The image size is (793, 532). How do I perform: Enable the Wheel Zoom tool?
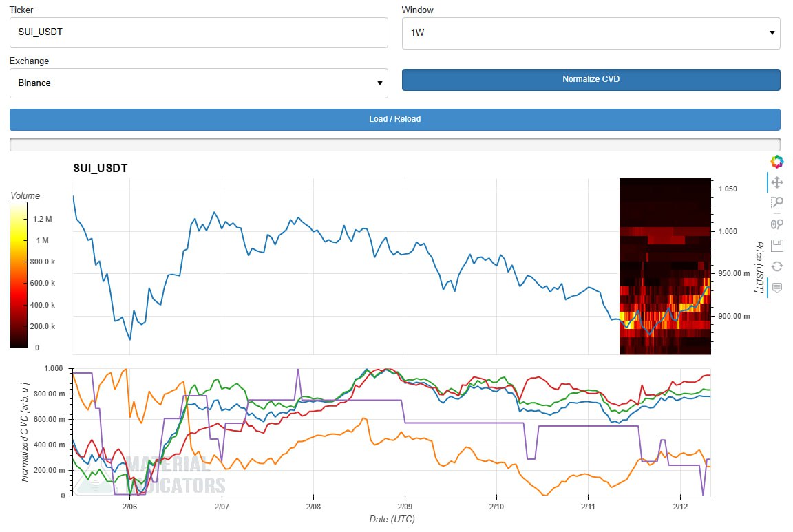click(776, 224)
